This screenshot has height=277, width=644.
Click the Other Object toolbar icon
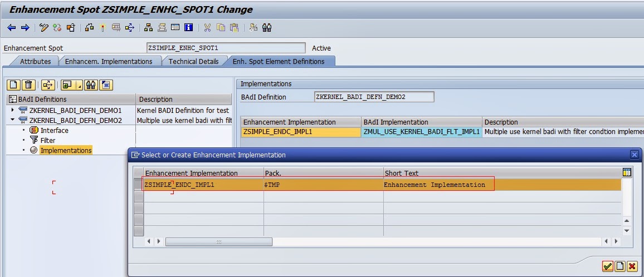coord(71,27)
